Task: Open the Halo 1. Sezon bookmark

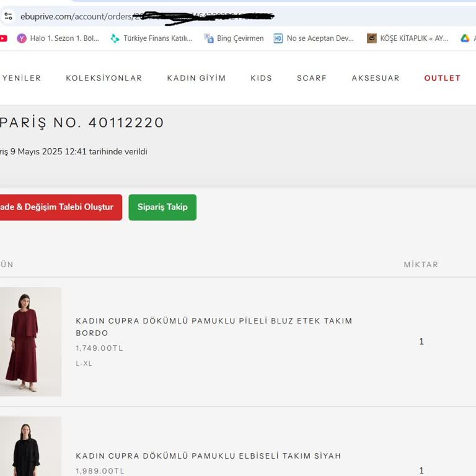Action: pyautogui.click(x=58, y=38)
